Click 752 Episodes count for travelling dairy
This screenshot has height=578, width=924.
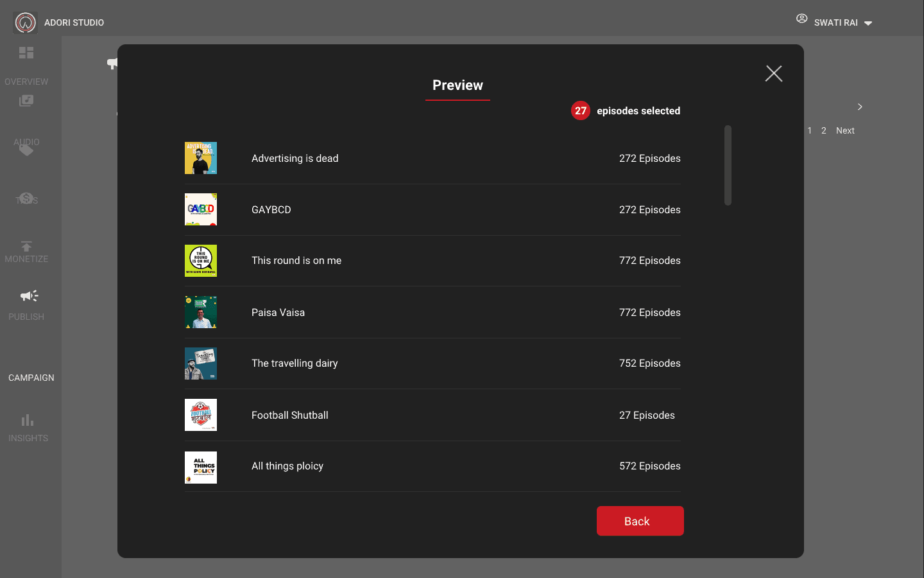point(650,363)
